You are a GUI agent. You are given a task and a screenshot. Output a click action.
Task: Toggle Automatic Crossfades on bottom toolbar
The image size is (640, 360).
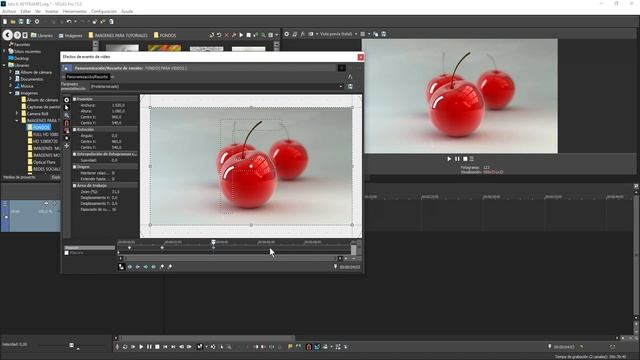tap(317, 347)
